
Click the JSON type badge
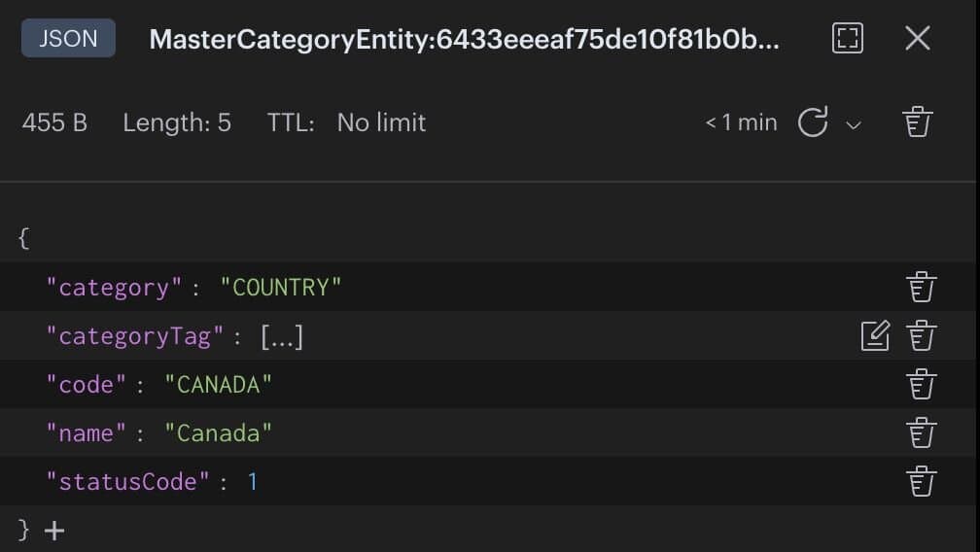click(68, 38)
